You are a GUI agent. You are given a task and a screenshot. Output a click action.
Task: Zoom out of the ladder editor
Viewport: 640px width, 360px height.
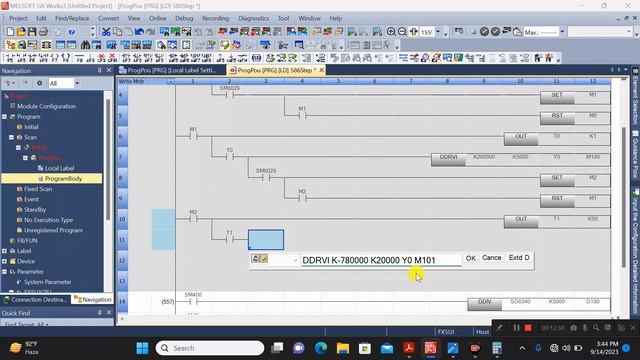point(402,31)
